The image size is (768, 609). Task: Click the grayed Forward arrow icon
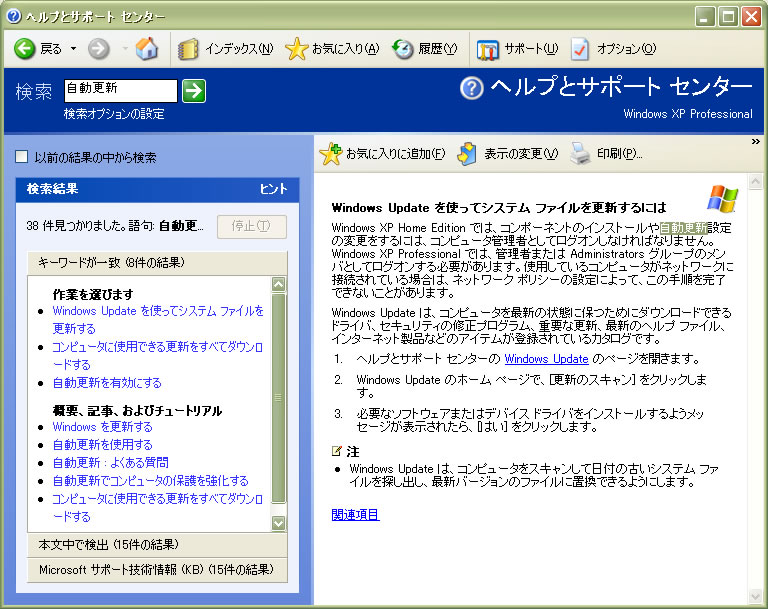pos(98,49)
